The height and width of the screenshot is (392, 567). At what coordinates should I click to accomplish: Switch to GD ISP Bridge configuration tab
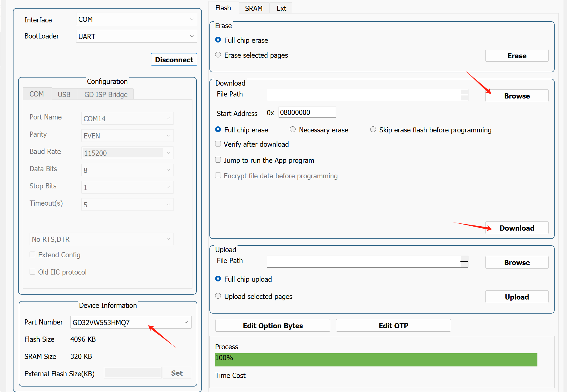point(106,94)
